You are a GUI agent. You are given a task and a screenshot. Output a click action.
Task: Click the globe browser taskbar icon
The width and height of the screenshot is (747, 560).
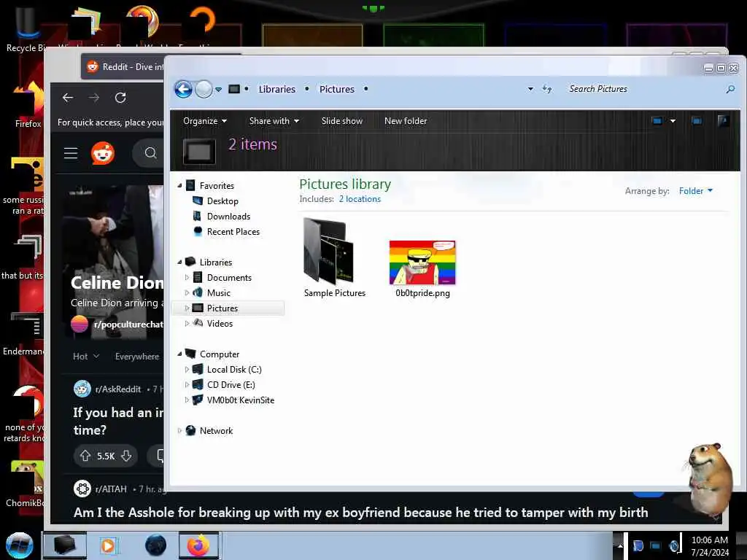coord(156,545)
